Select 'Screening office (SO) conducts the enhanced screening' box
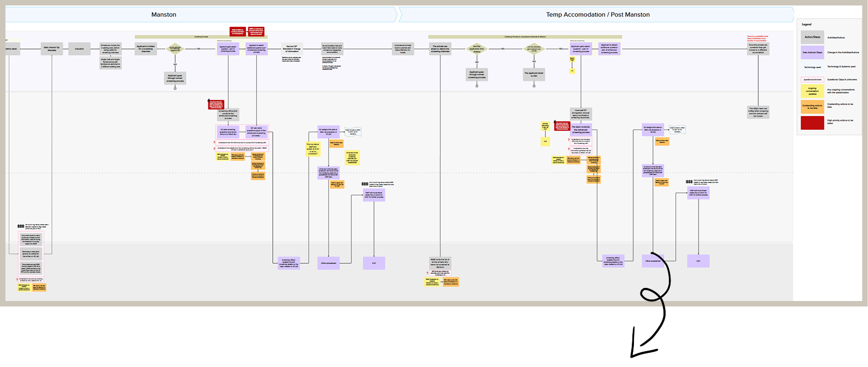868x367 pixels. pos(228,115)
